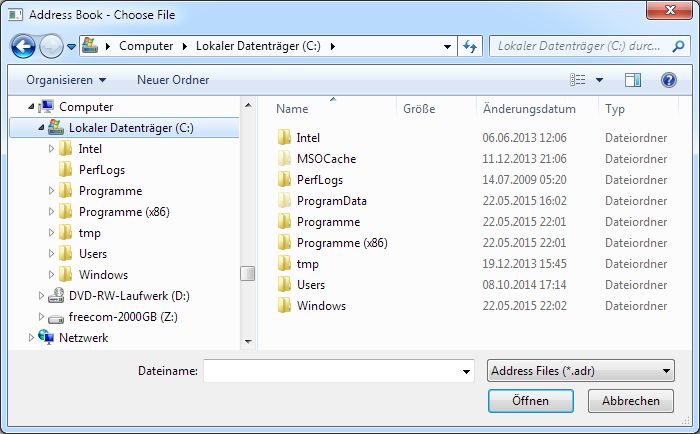
Task: Select PerfLogs folder in file list
Action: [x=320, y=179]
